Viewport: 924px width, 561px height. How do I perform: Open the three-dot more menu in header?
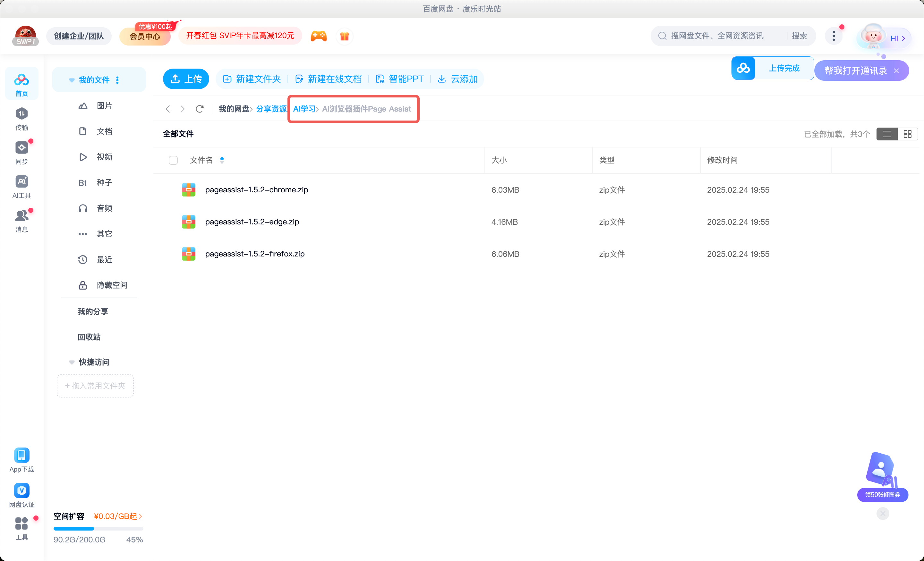[834, 36]
